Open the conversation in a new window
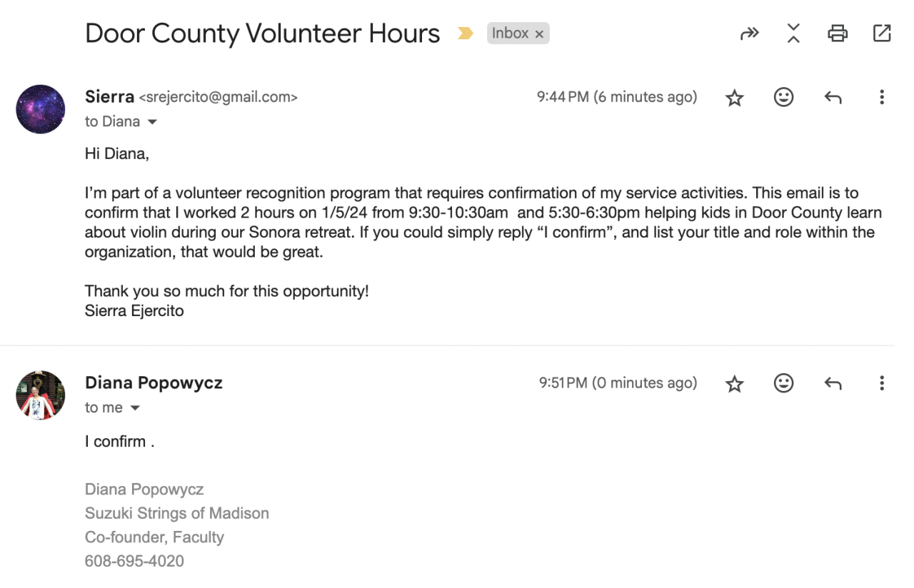 coord(882,34)
